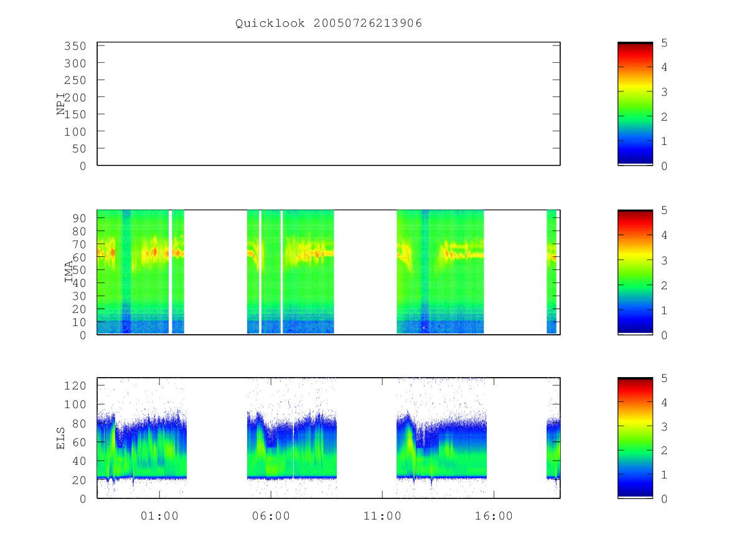Click the IMA panel color scale bar

coord(635,273)
